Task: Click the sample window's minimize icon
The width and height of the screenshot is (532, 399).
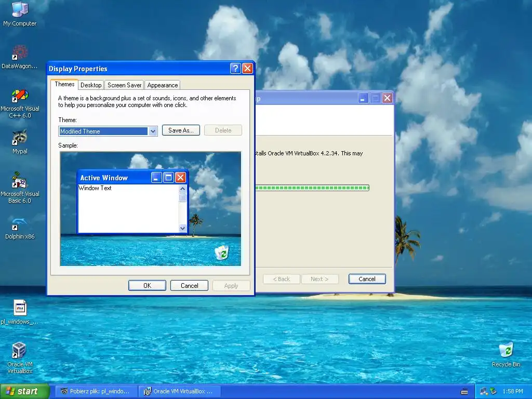Action: [x=156, y=178]
